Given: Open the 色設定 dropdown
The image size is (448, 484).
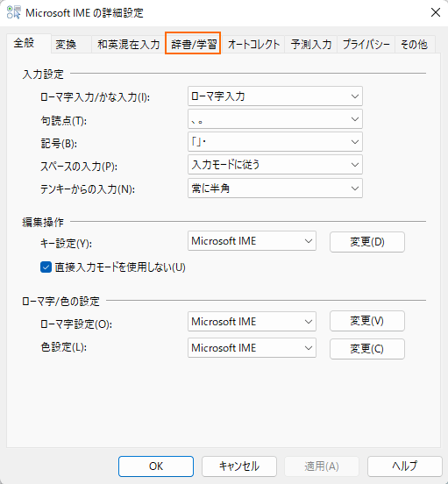Looking at the screenshot, I should coord(252,348).
